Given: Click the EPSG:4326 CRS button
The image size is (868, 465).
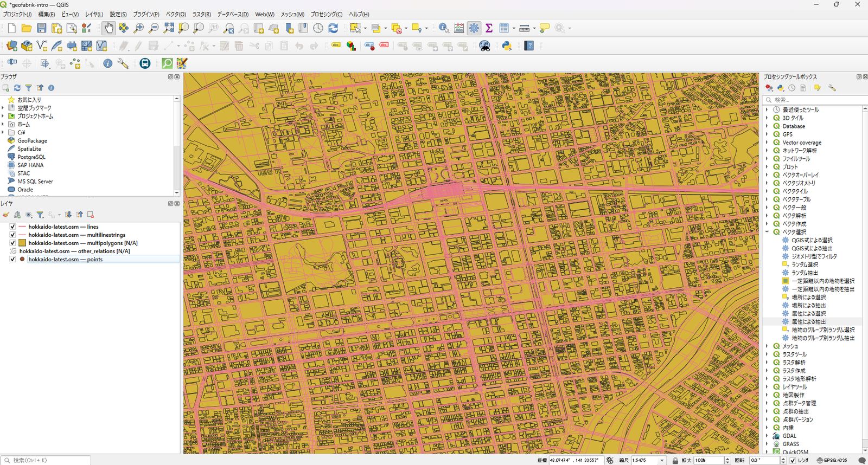Looking at the screenshot, I should (832, 460).
